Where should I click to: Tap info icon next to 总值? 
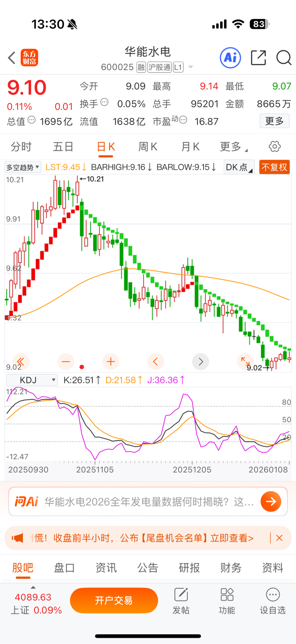(32, 120)
